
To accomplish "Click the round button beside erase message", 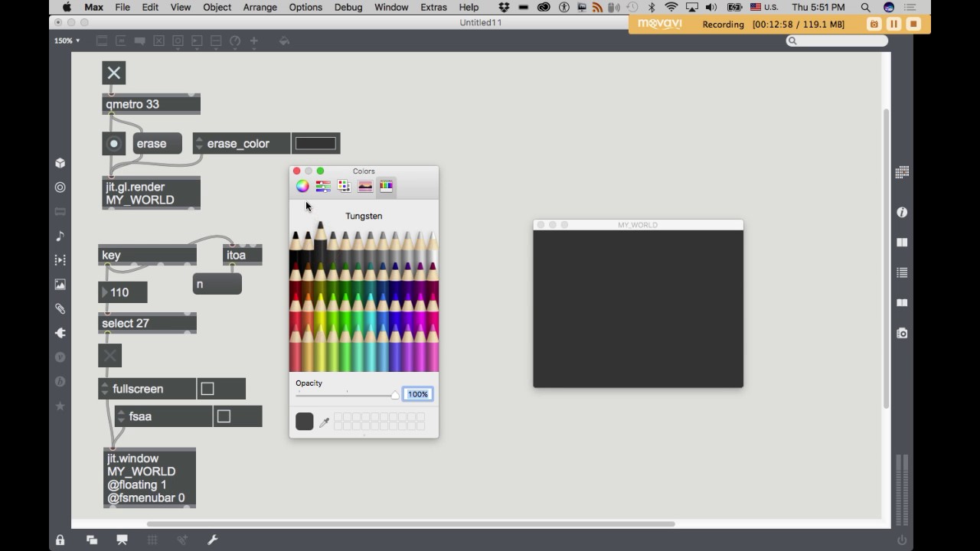I will tap(114, 143).
